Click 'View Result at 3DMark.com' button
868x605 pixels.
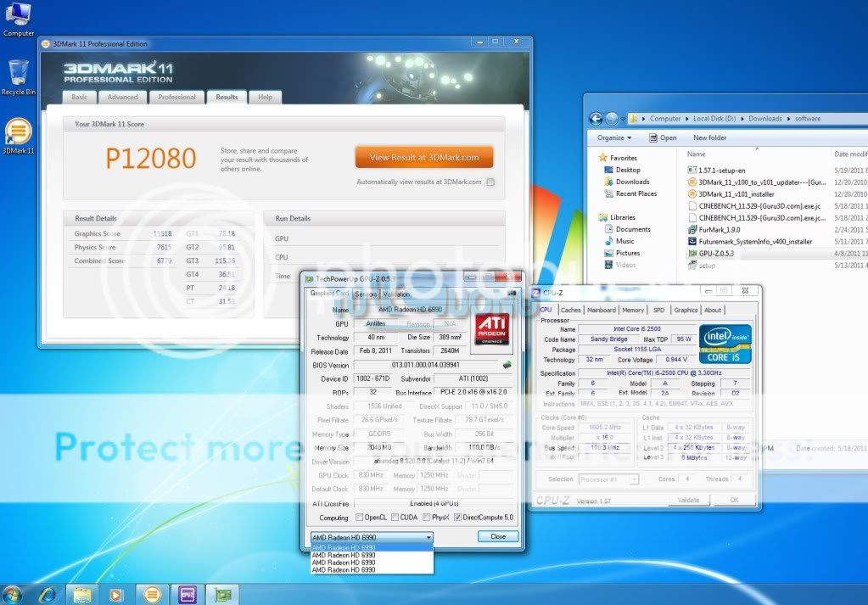click(424, 157)
